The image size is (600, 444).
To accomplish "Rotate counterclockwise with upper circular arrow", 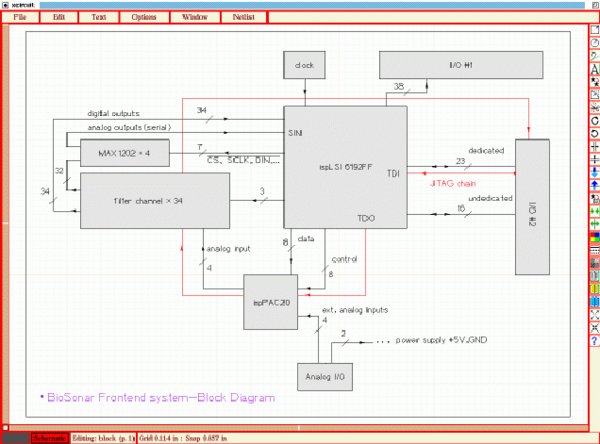I will pos(595,121).
